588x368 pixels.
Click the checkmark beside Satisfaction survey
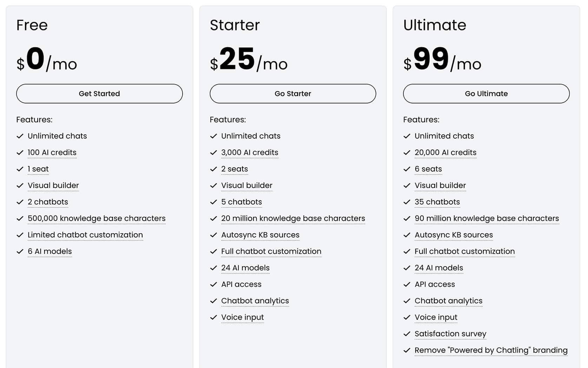click(x=407, y=334)
